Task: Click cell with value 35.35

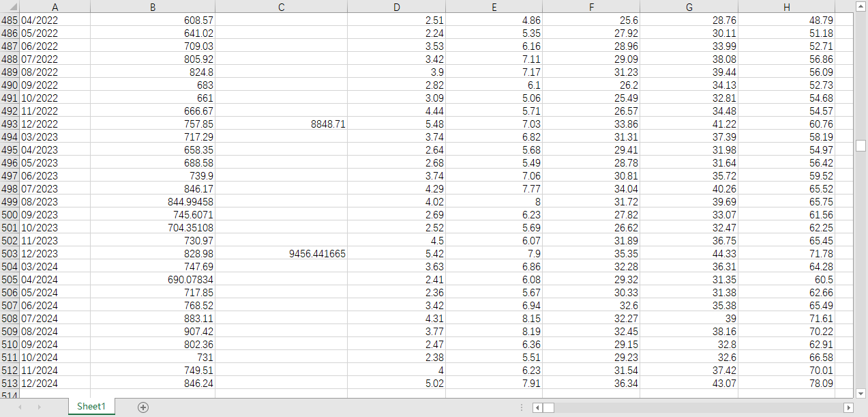Action: (591, 254)
